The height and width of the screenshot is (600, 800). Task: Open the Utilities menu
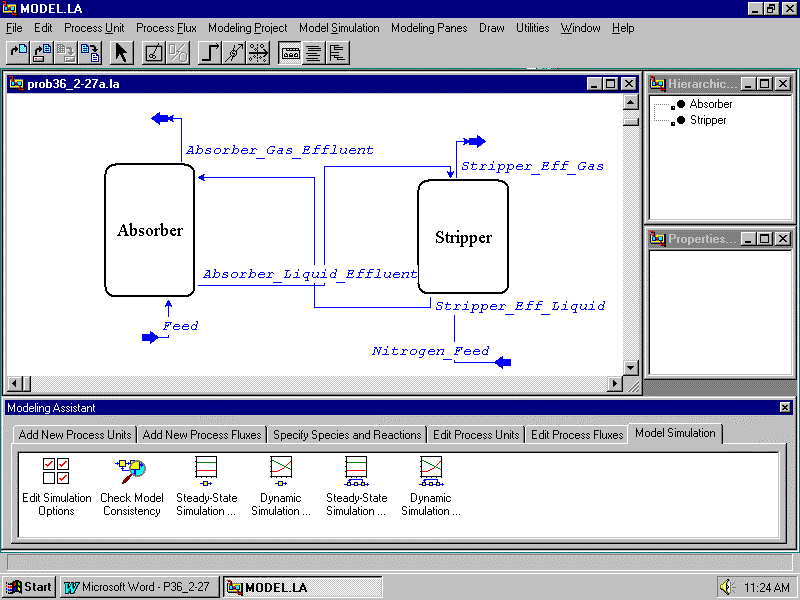(x=532, y=28)
